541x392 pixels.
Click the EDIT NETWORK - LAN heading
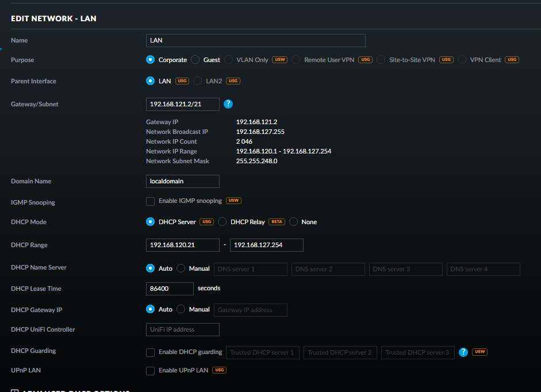point(53,18)
